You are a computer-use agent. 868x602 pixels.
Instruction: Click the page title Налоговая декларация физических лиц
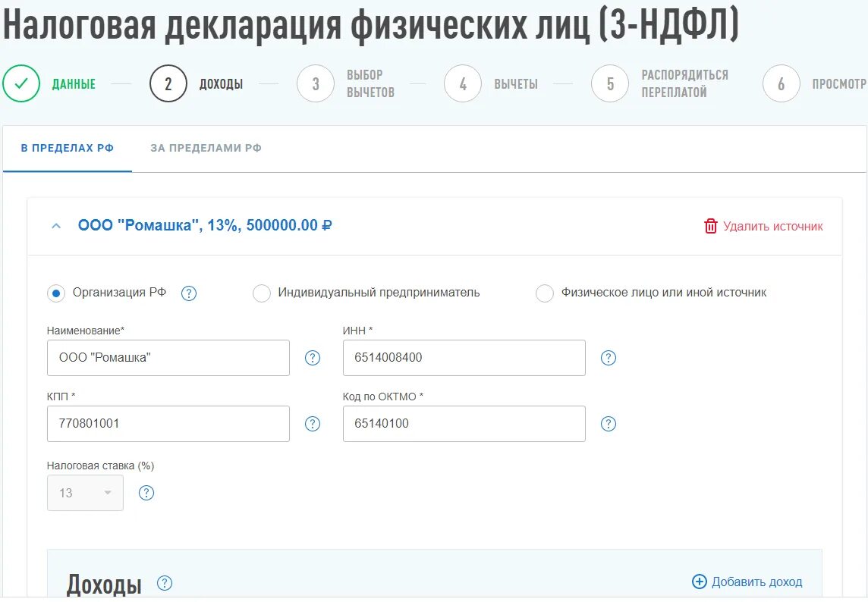click(x=371, y=24)
